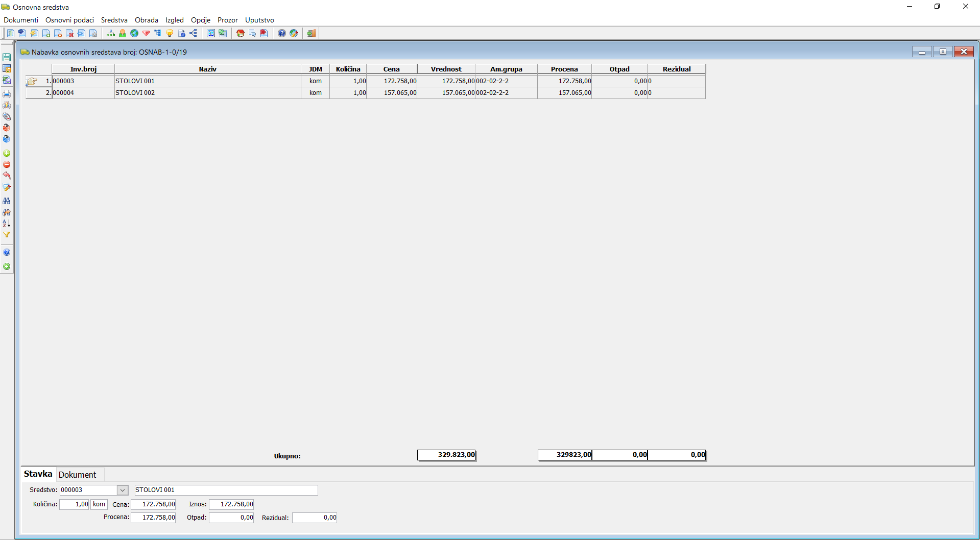
Task: Click the yellow light bulb toolbar icon
Action: point(170,33)
